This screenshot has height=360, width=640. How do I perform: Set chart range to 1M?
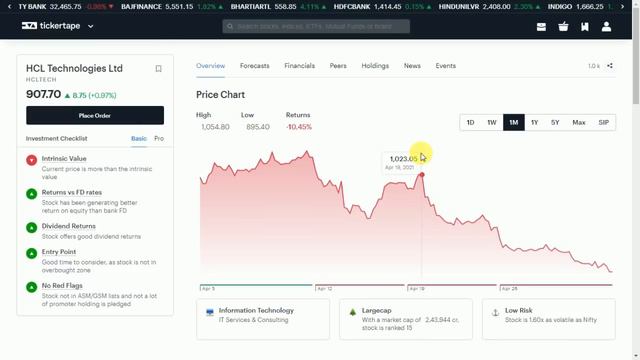click(x=513, y=122)
